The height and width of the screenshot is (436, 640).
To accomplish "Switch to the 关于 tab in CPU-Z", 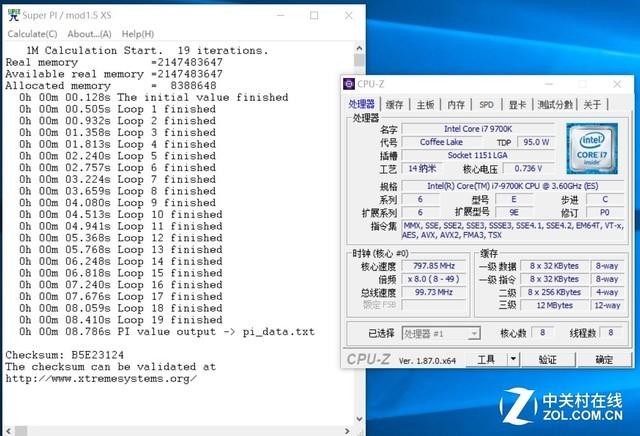I will 592,105.
